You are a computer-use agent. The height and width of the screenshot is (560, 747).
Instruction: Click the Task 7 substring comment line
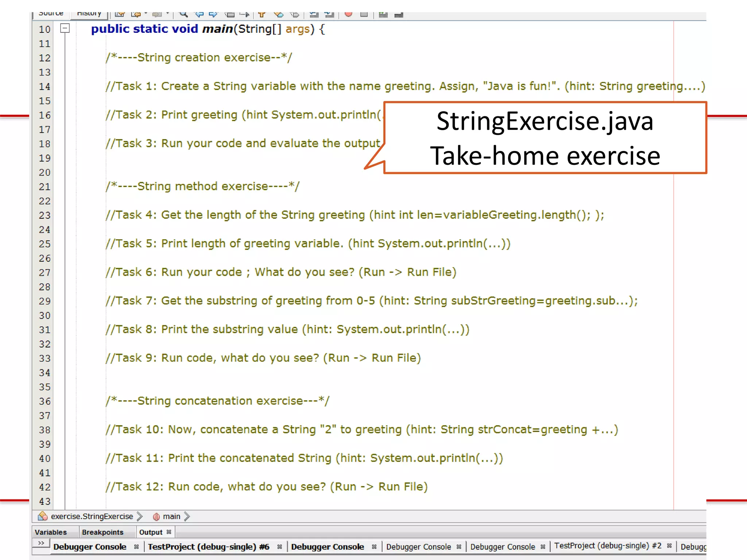pos(371,301)
